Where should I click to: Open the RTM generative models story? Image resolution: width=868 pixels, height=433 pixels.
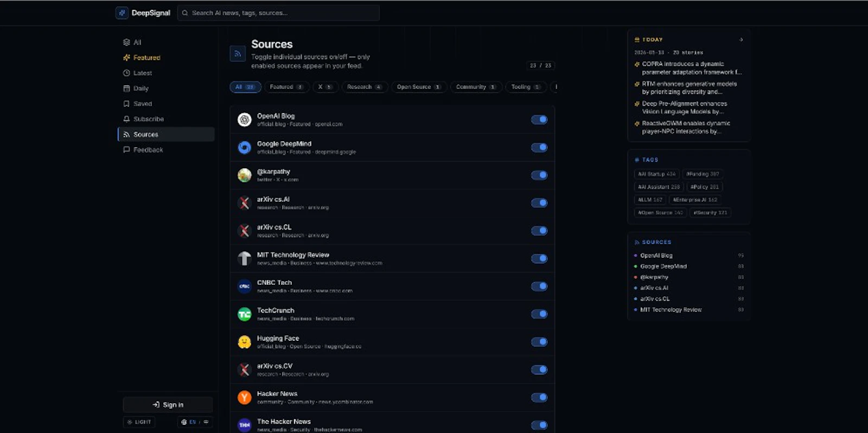coord(689,88)
